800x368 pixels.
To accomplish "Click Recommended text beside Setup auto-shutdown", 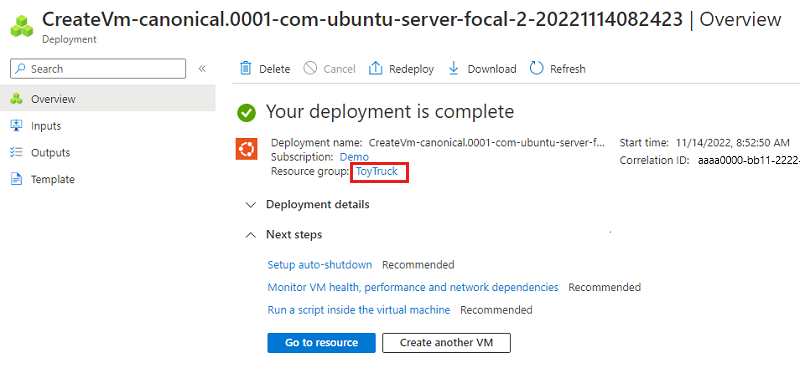I will point(418,265).
